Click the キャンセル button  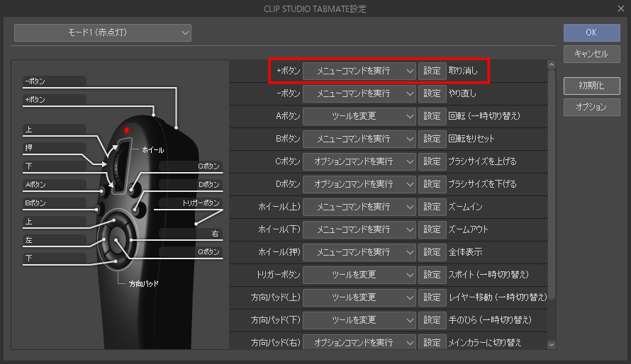point(591,54)
